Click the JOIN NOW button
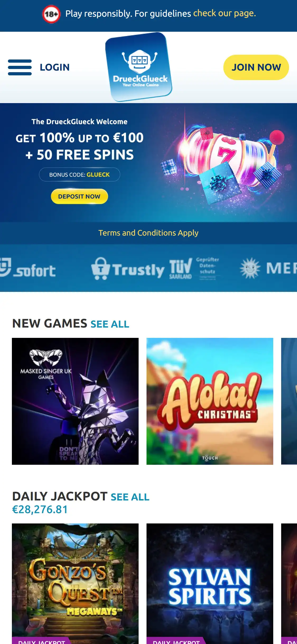297x644 pixels. point(256,67)
